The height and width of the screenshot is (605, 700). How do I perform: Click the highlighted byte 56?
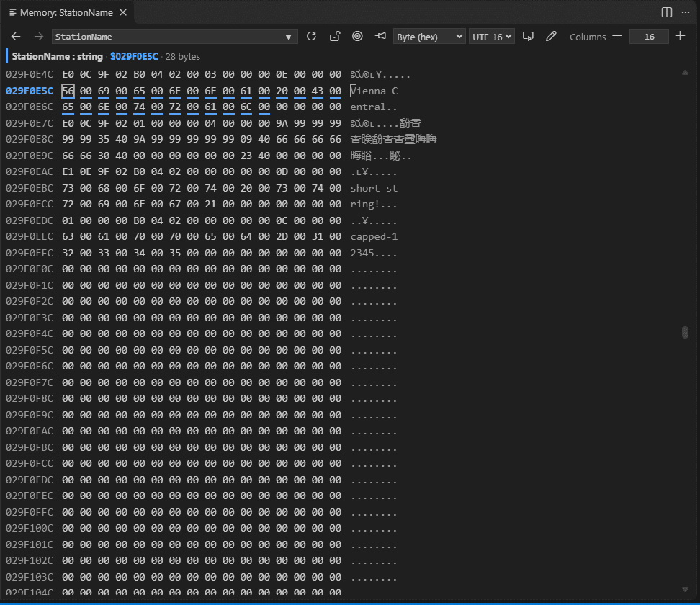coord(68,91)
